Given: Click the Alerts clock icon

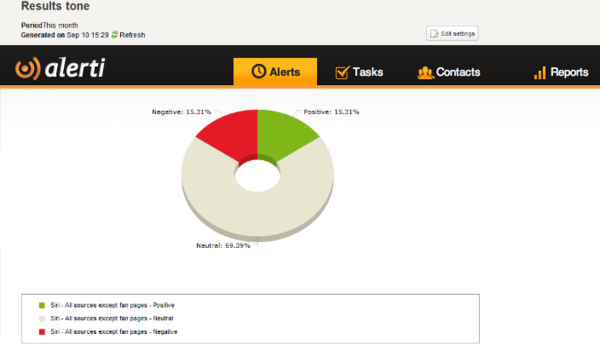Looking at the screenshot, I should click(x=259, y=71).
